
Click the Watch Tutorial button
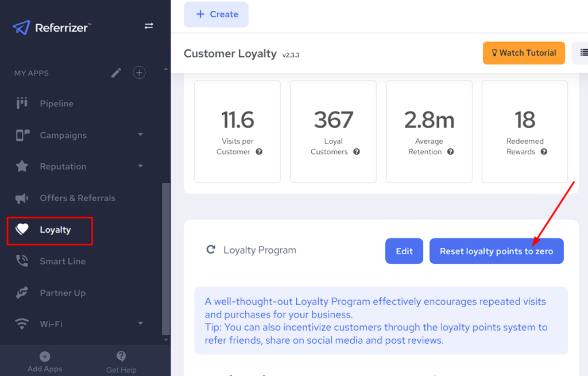click(524, 53)
